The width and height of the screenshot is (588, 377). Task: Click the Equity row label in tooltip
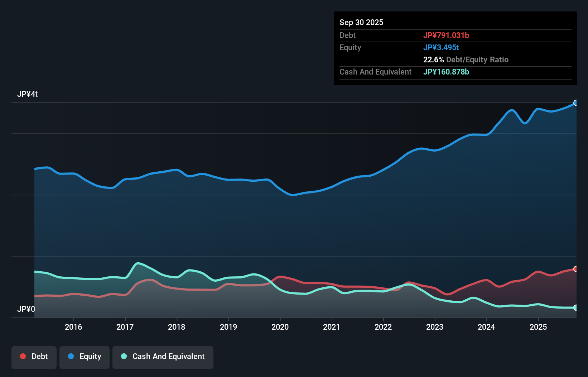point(350,47)
